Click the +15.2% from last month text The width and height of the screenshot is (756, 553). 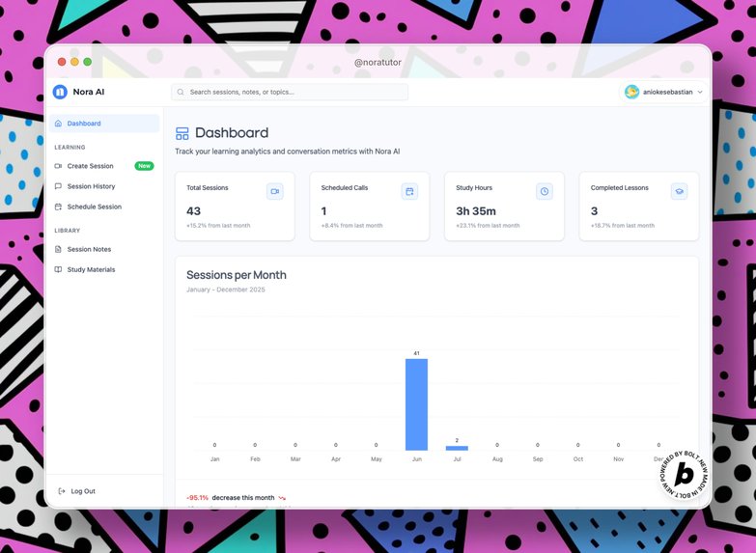pyautogui.click(x=218, y=226)
